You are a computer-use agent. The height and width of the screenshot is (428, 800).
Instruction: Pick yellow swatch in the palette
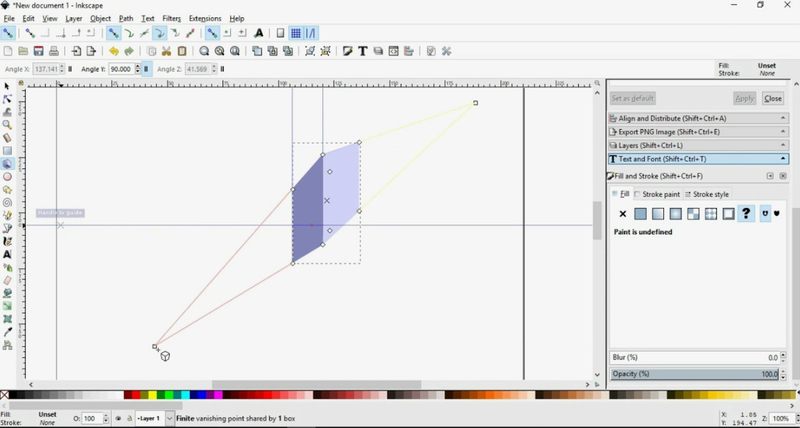pyautogui.click(x=153, y=395)
